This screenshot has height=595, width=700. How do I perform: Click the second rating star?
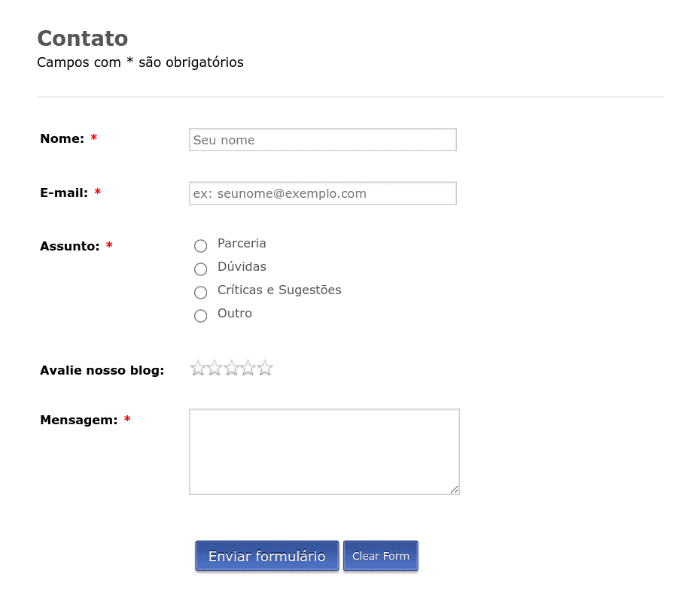[215, 368]
